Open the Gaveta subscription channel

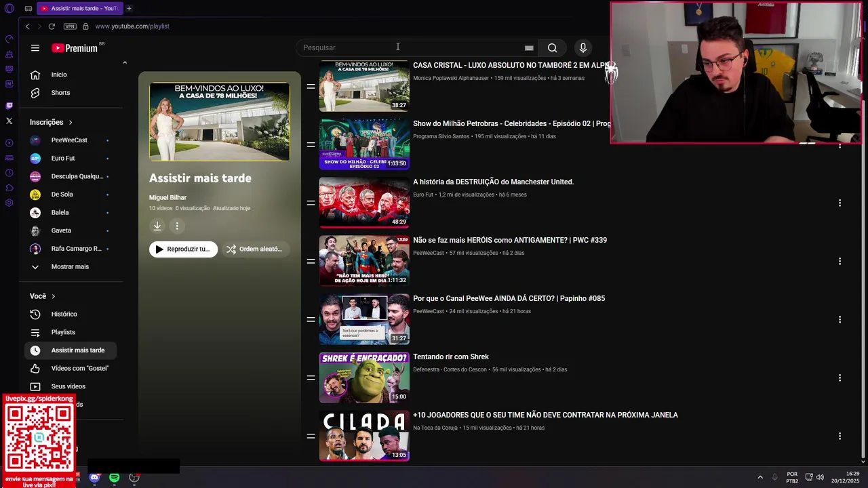coord(70,230)
